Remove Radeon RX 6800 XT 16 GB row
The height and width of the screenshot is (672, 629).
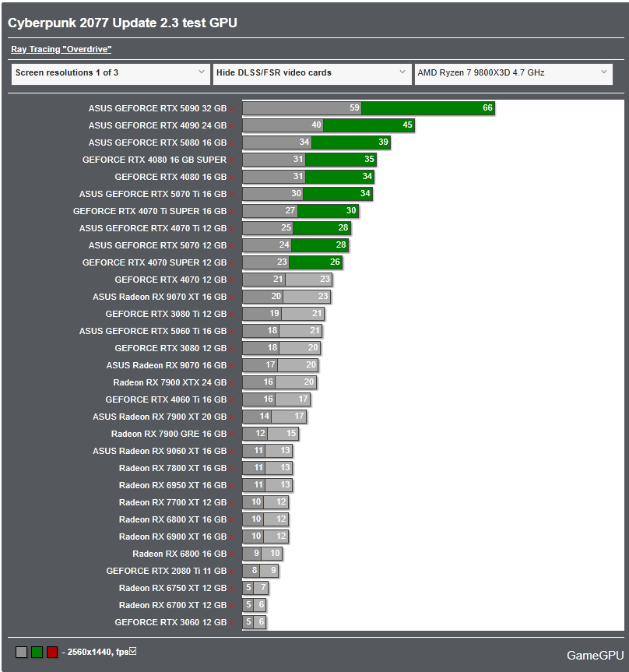click(x=232, y=520)
